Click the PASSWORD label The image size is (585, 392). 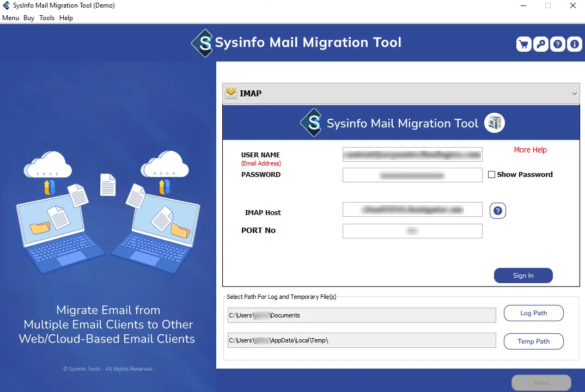[x=261, y=175]
